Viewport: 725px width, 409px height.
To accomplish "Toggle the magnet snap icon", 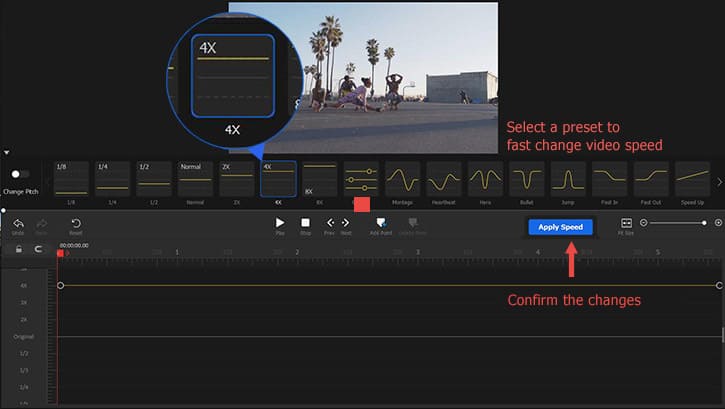I will point(39,249).
